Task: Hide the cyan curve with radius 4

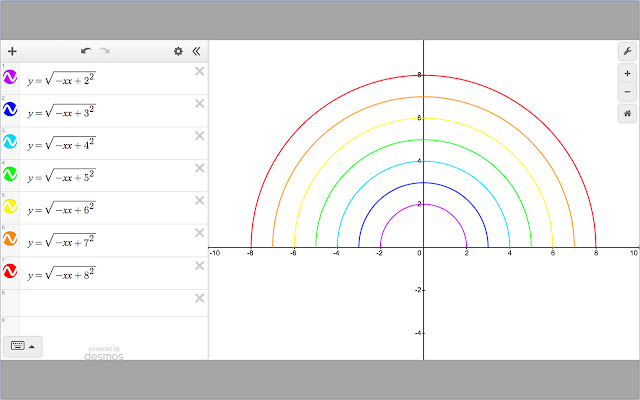Action: (10, 141)
